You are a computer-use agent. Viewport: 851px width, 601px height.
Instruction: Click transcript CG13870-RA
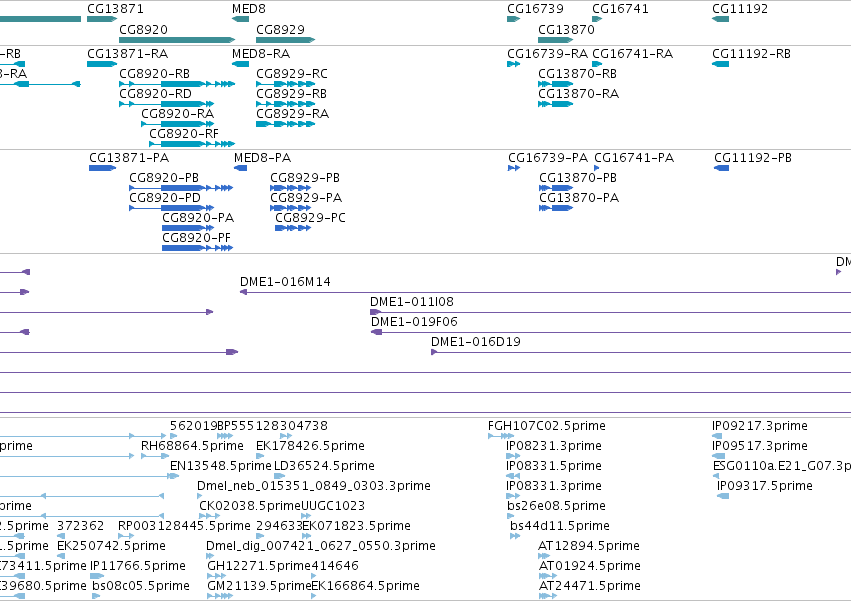[578, 94]
